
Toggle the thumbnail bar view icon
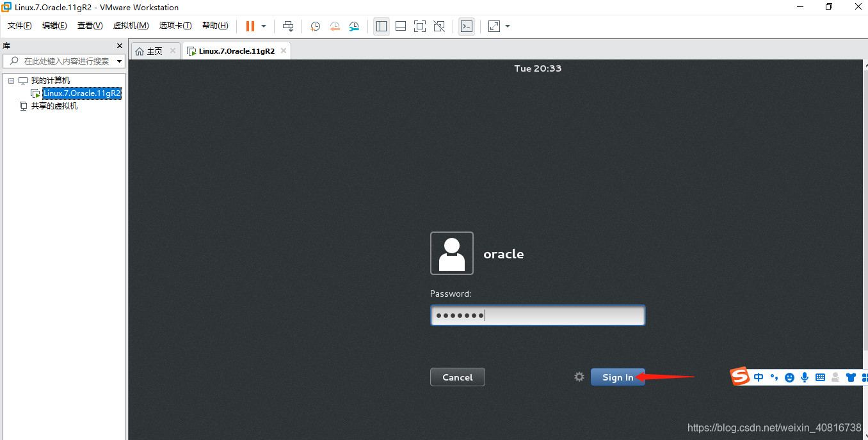point(401,26)
